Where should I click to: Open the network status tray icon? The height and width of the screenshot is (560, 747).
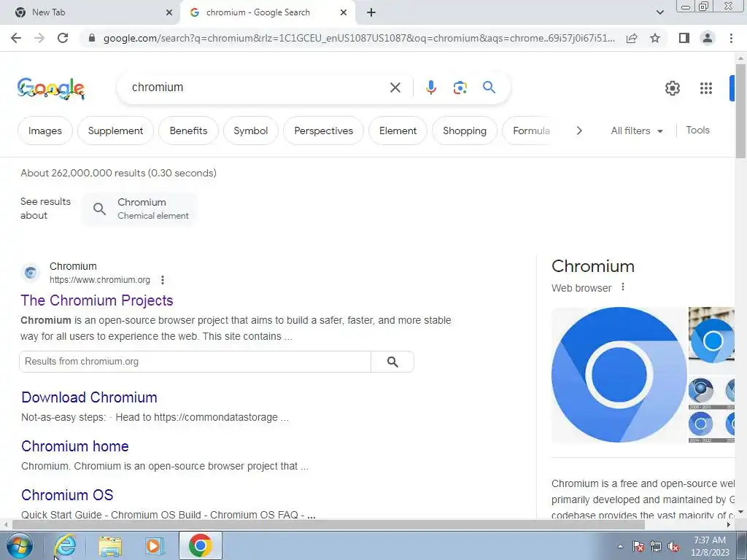(656, 546)
